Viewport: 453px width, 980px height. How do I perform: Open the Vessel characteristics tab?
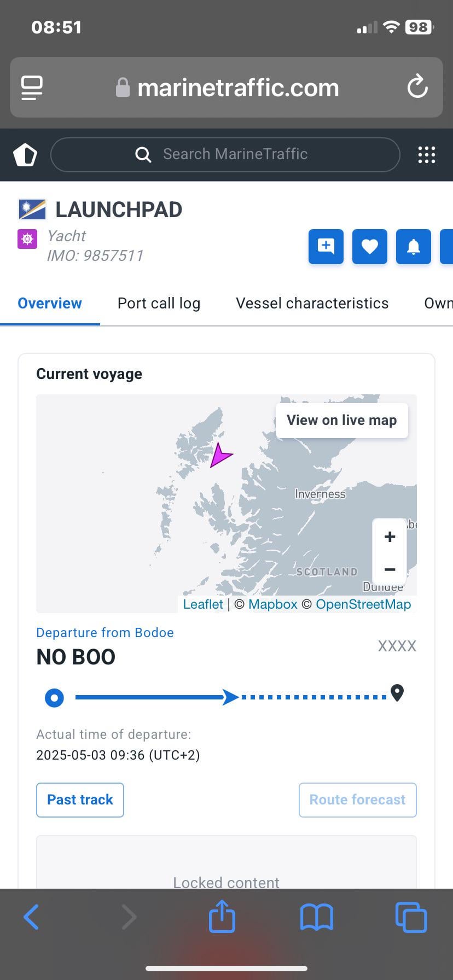312,303
